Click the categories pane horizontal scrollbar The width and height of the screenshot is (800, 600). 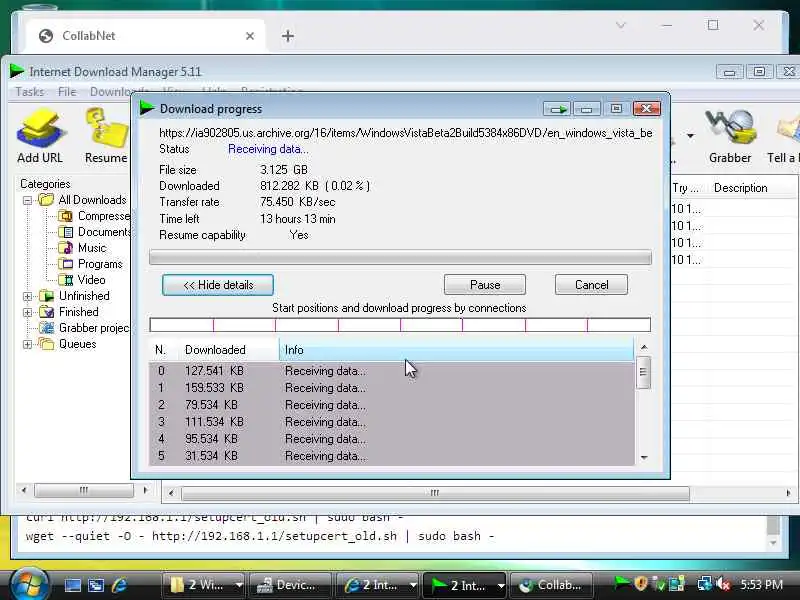(x=84, y=490)
